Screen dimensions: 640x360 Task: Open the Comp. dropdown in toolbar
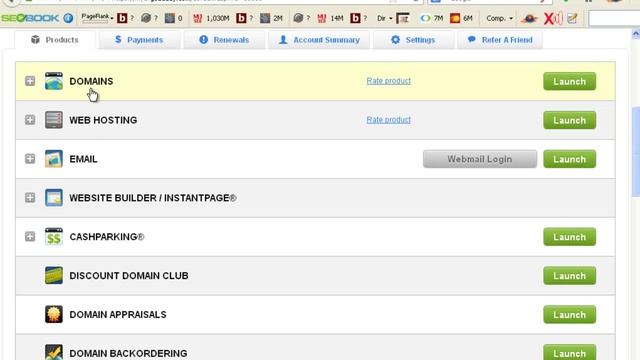coord(499,18)
